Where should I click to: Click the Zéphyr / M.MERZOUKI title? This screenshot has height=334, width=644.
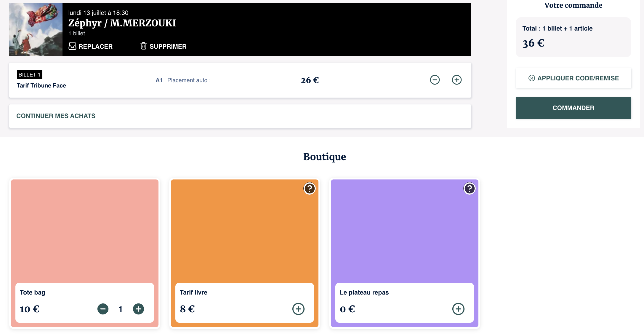(x=122, y=23)
